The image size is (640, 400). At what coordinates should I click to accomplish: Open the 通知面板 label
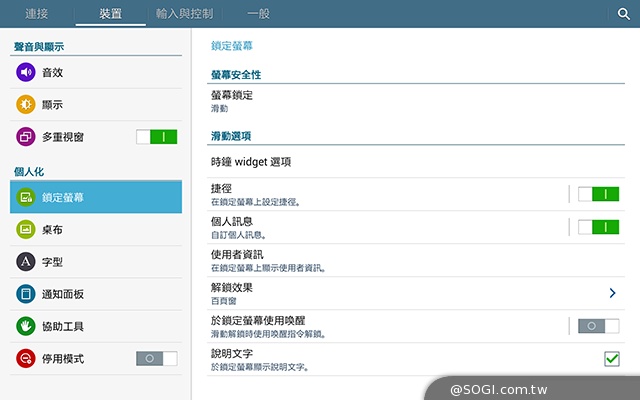[x=63, y=294]
